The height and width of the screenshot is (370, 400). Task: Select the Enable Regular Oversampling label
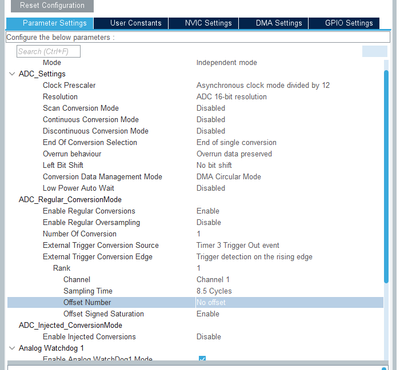[x=91, y=222]
